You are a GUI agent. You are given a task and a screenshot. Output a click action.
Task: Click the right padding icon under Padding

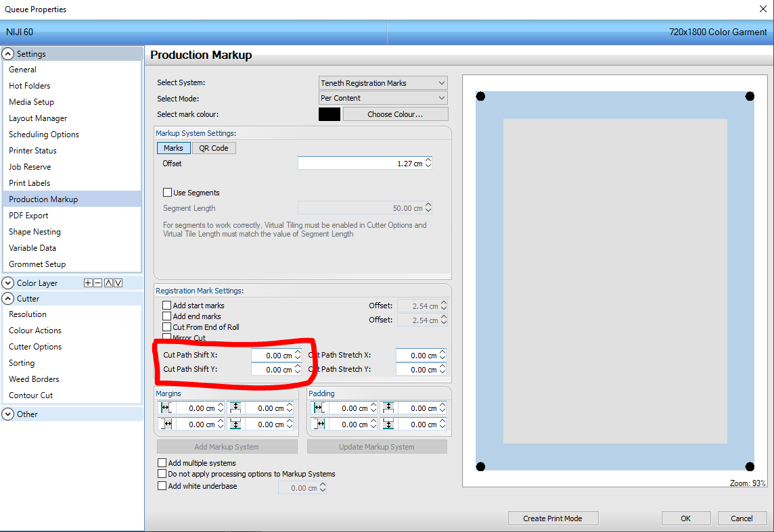click(318, 424)
